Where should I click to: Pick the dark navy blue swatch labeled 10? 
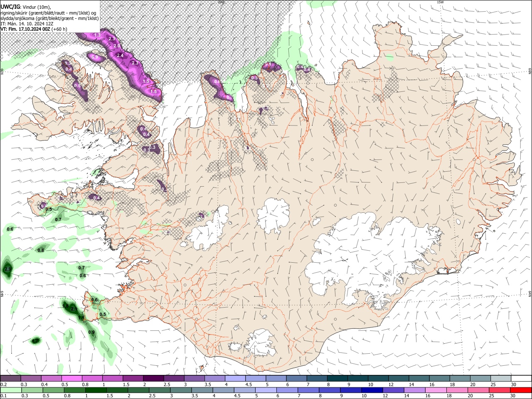pos(371,390)
